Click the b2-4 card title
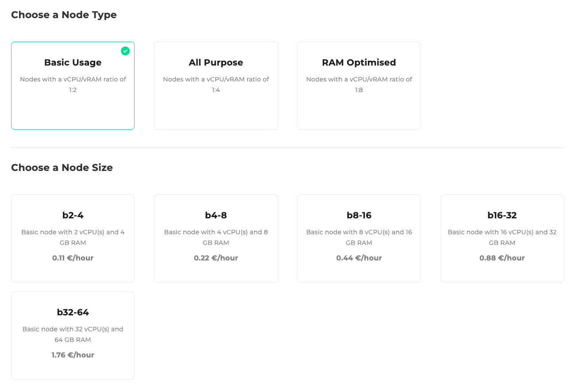Image resolution: width=576 pixels, height=392 pixels. pyautogui.click(x=73, y=215)
